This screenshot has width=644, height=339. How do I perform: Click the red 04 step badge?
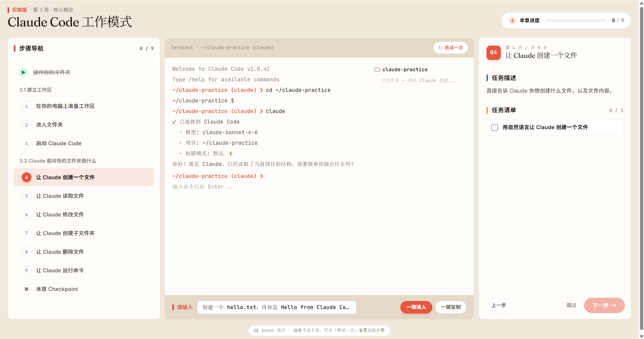tap(494, 53)
